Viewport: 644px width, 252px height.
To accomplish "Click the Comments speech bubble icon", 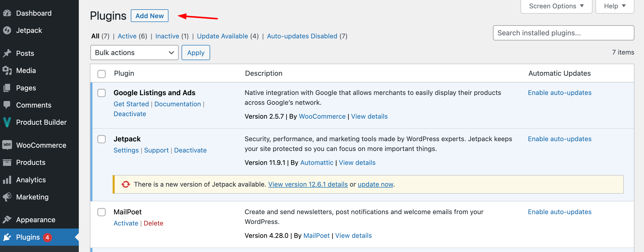I will (x=7, y=105).
